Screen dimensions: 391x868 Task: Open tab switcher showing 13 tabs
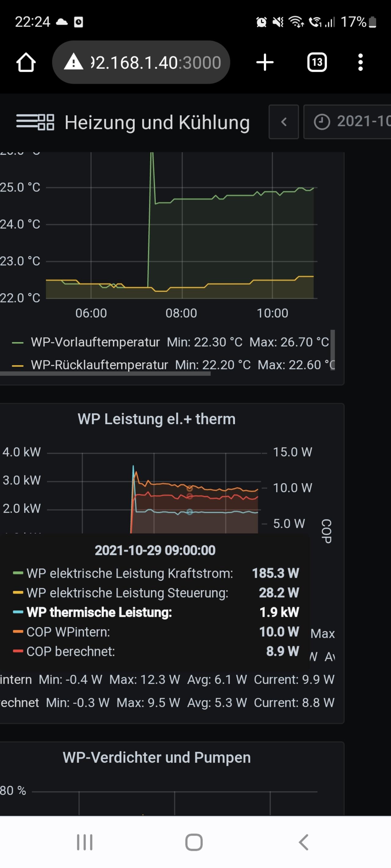tap(317, 62)
